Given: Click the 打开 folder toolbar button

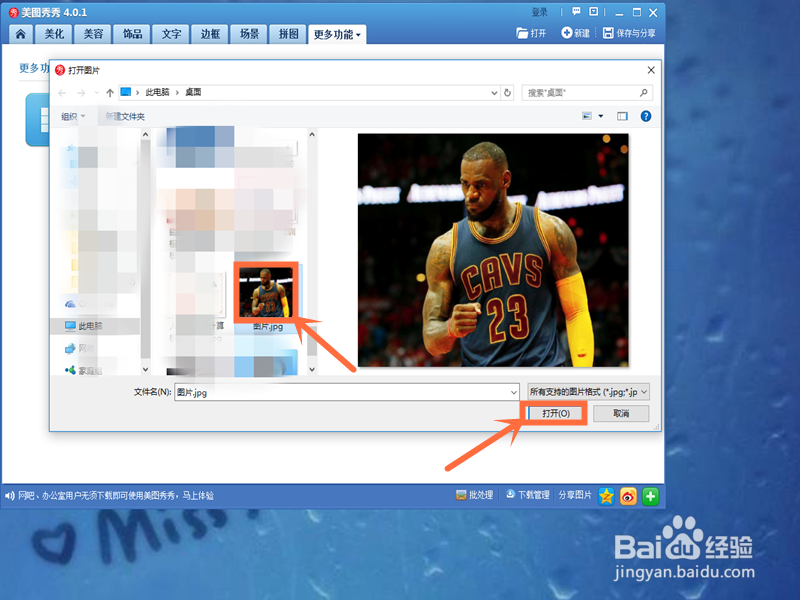Looking at the screenshot, I should point(531,33).
